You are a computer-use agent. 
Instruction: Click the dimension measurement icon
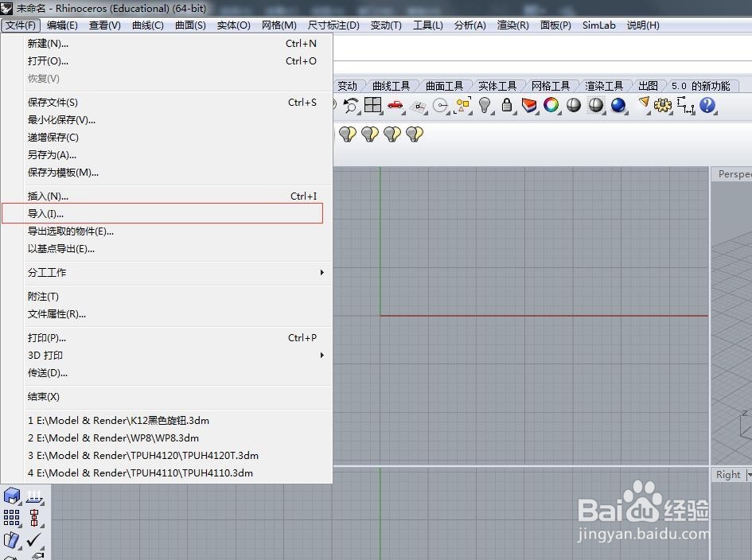point(685,105)
